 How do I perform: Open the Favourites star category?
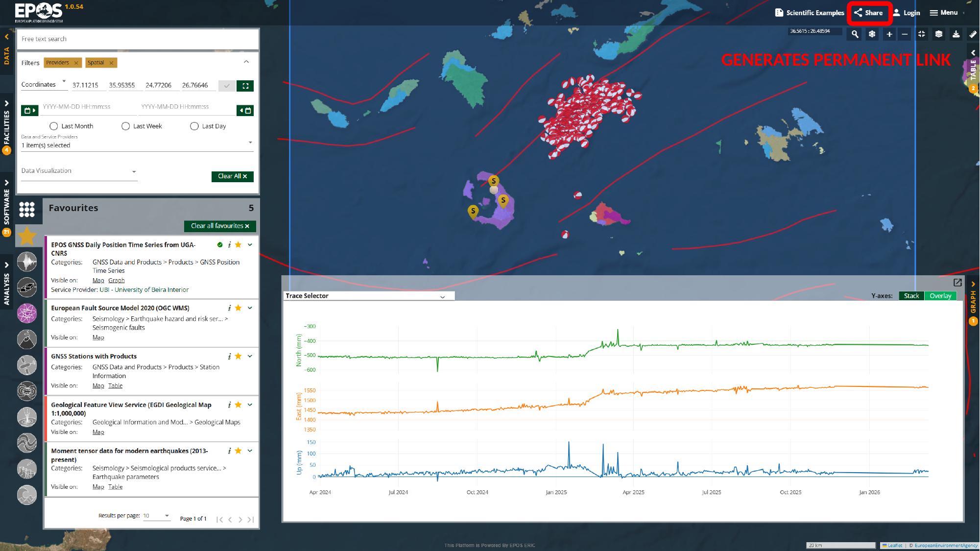tap(27, 236)
